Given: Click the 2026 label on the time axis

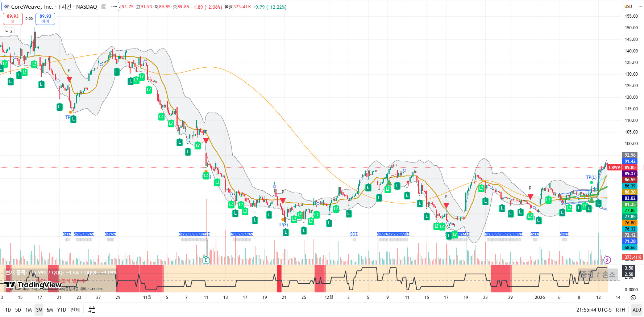Looking at the screenshot, I should (540, 297).
